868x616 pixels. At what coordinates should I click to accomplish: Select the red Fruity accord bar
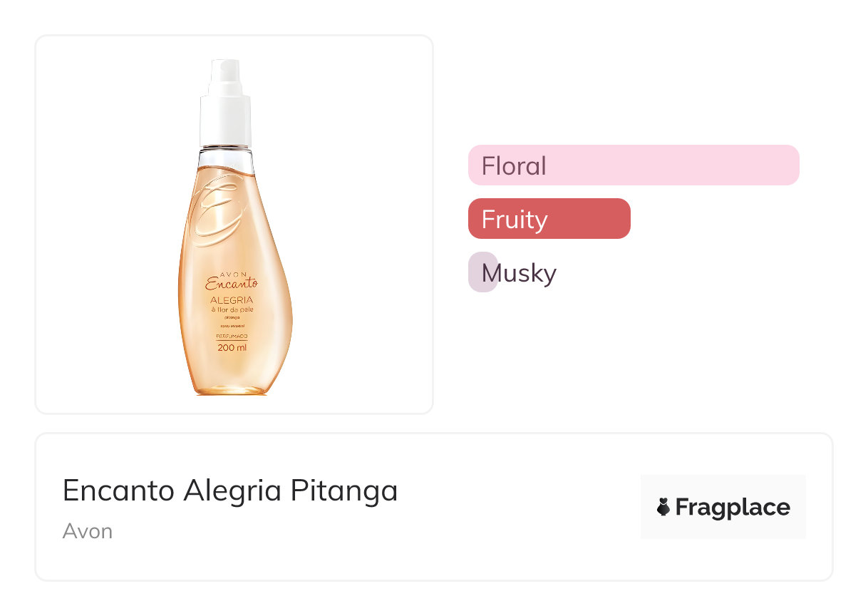549,219
